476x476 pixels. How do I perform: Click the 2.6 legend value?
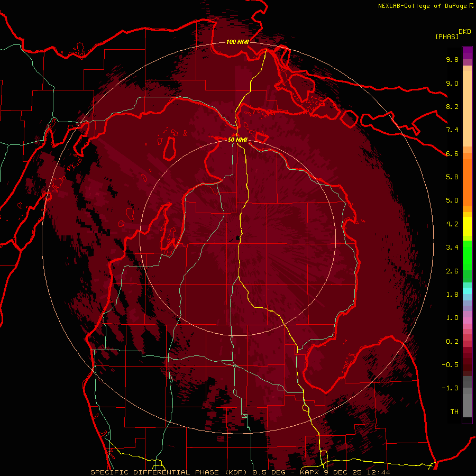(452, 271)
